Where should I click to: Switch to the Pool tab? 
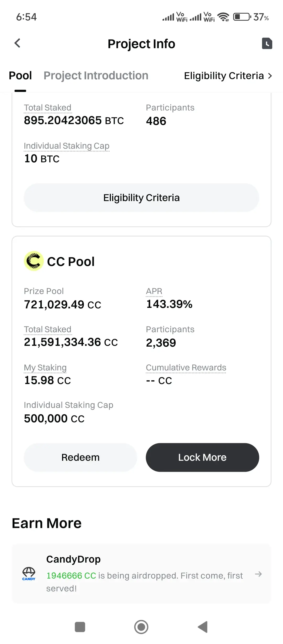pyautogui.click(x=20, y=76)
